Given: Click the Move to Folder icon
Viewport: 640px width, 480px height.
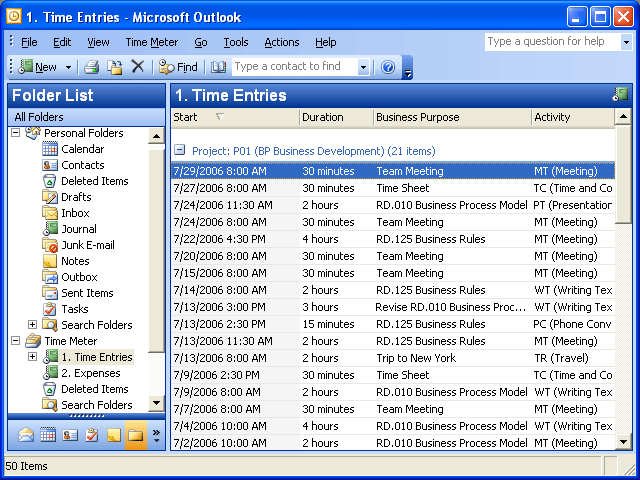Looking at the screenshot, I should pos(115,67).
